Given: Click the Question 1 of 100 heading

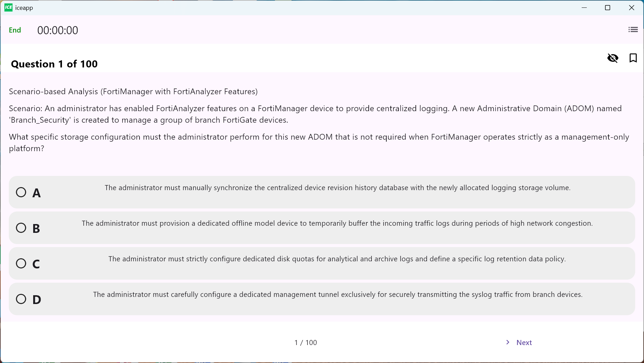Looking at the screenshot, I should point(54,64).
